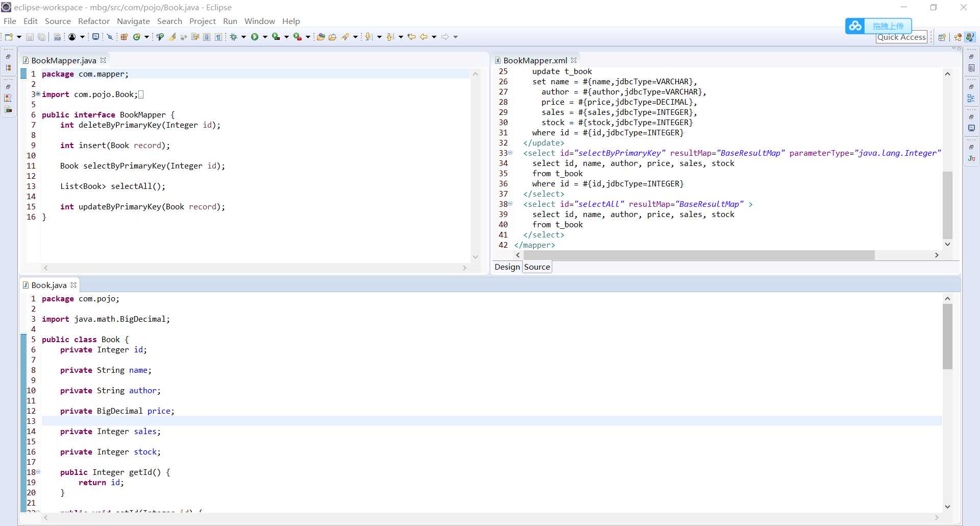Viewport: 980px width, 526px height.
Task: Collapse the selectByPrimaryKey element on line 33
Action: (x=510, y=153)
